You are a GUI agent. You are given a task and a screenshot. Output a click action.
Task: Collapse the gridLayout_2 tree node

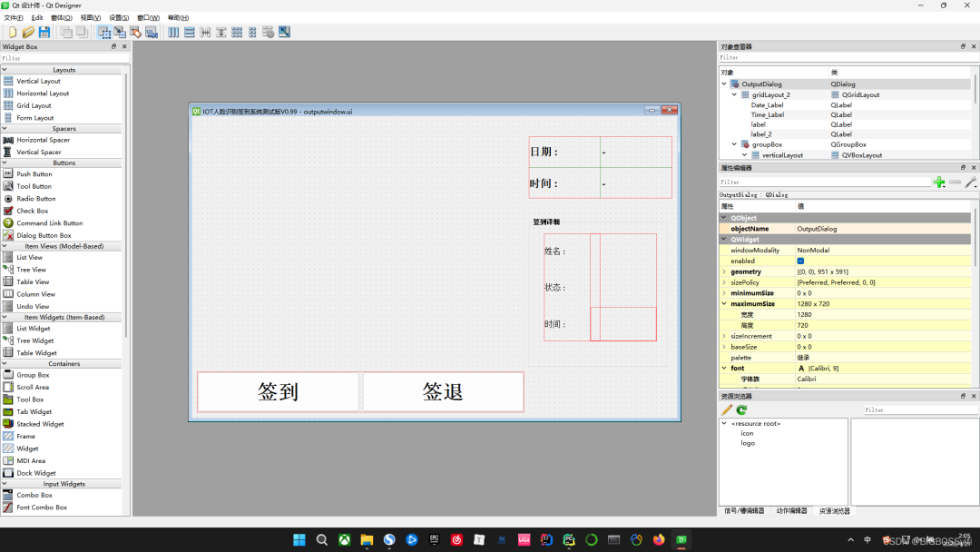click(x=734, y=94)
